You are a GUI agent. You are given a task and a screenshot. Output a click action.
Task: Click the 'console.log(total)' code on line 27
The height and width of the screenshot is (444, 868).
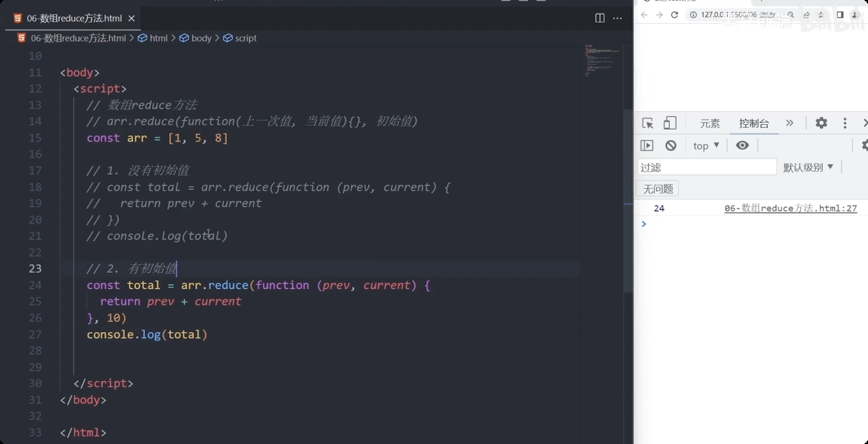[x=147, y=334]
